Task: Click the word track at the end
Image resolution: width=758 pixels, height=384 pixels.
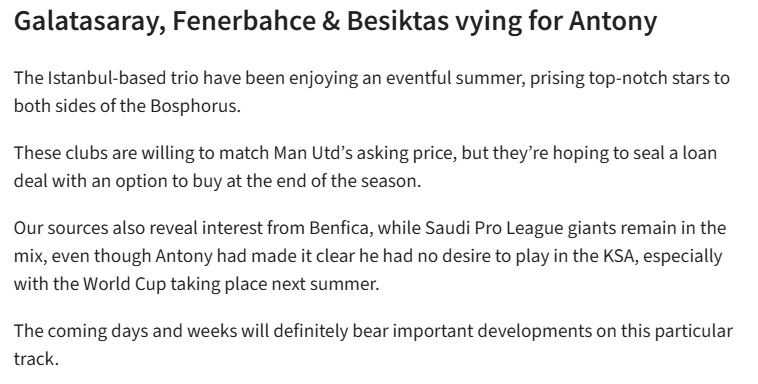Action: click(x=33, y=359)
